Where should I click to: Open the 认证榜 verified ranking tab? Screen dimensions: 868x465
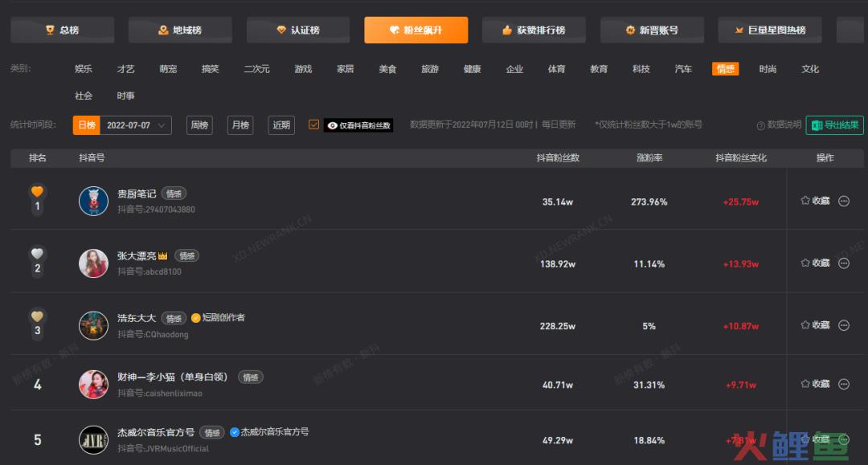[298, 30]
